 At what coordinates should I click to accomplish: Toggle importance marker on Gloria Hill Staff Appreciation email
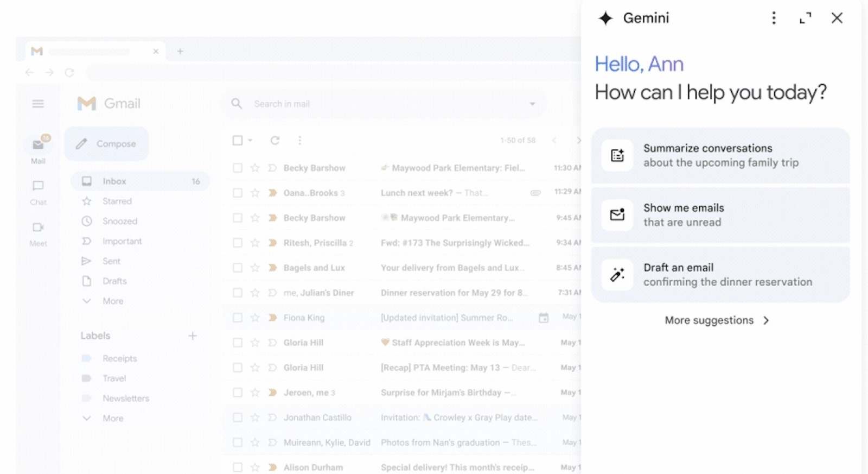click(272, 343)
